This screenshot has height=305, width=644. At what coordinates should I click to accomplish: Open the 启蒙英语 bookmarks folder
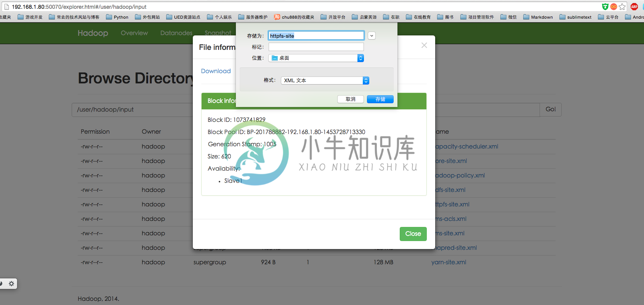[364, 17]
